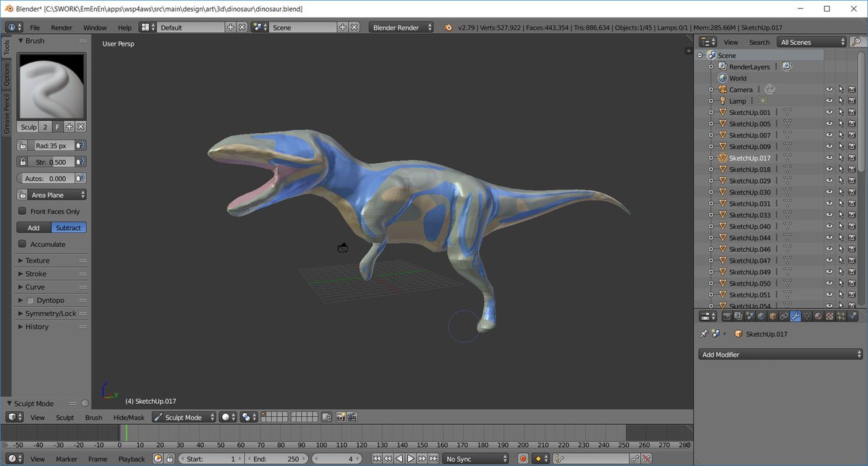Click the outliner search magnifier icon
The image size is (868, 466).
tap(856, 42)
